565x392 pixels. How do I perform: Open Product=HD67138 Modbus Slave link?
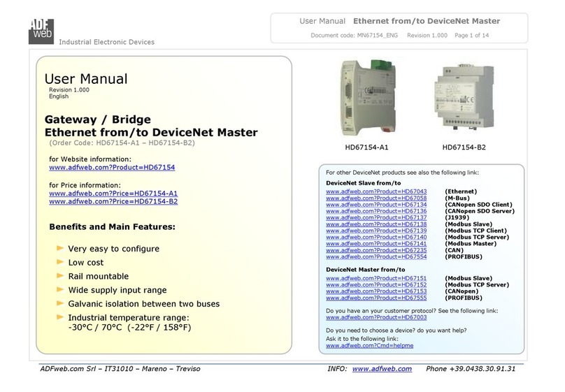coord(376,224)
